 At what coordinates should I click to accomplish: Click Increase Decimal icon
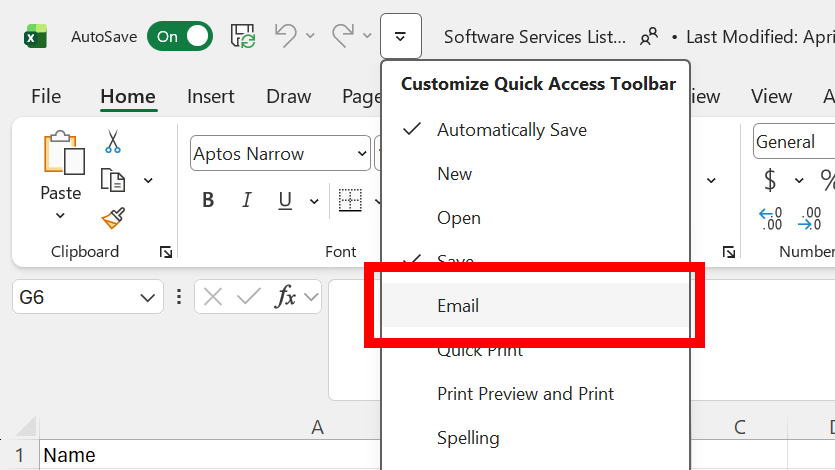pos(771,218)
